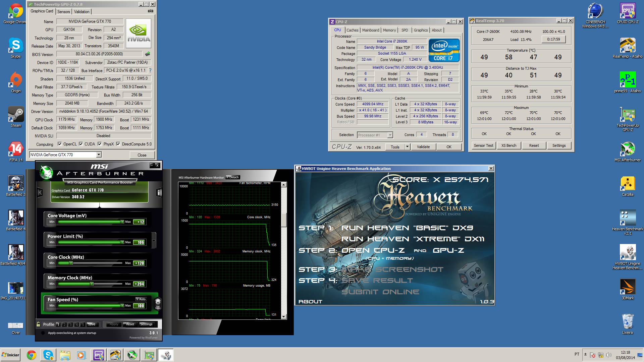
Task: Click the Core Clock +120 value field
Action: (x=139, y=263)
